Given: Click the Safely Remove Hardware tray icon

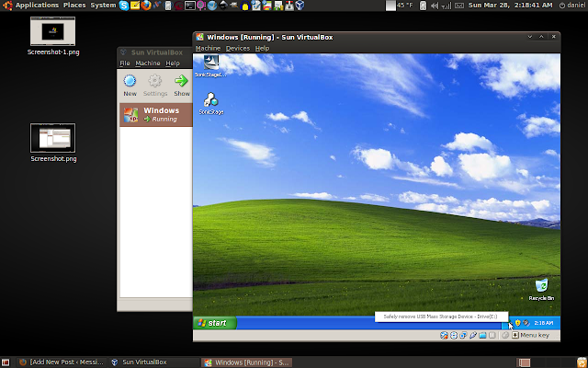Looking at the screenshot, I should 510,322.
